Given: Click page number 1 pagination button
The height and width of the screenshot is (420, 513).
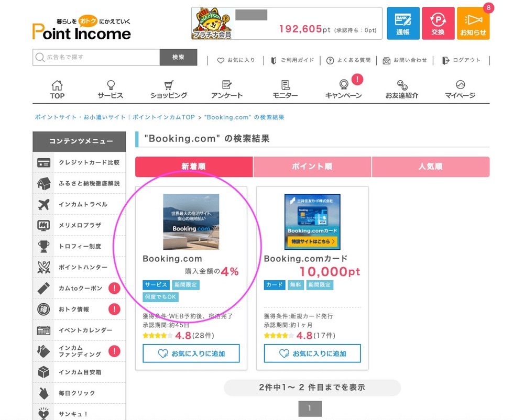Looking at the screenshot, I should pos(310,408).
